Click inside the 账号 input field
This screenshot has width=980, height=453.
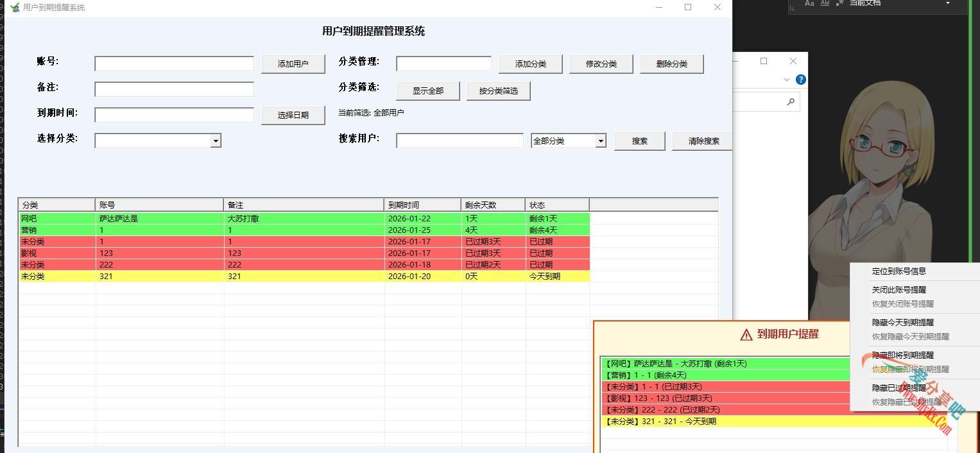(173, 63)
